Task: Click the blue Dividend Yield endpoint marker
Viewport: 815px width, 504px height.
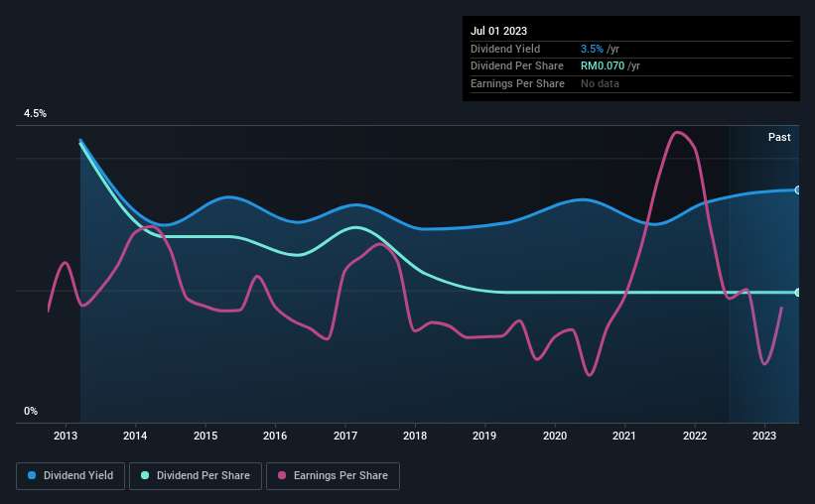Action: (x=798, y=190)
